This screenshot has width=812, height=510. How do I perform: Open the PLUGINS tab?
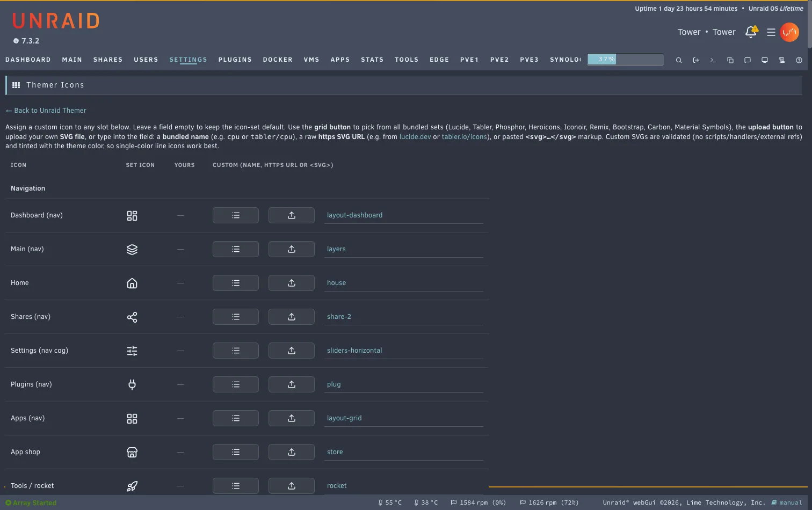pyautogui.click(x=235, y=60)
